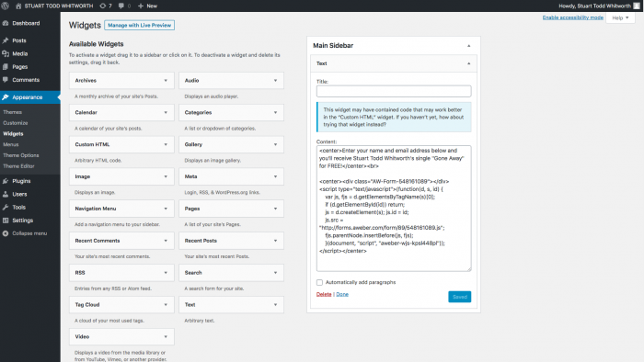Open the Help dropdown tab

coord(621,17)
